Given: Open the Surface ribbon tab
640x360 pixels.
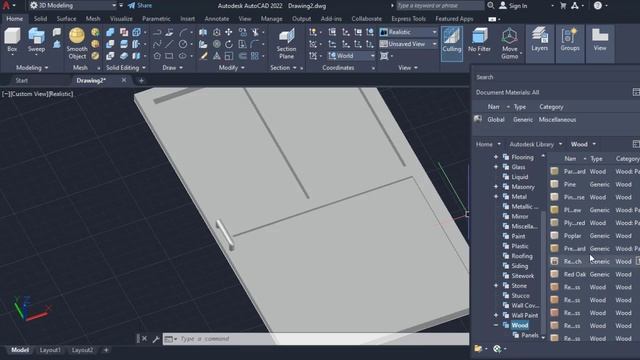Looking at the screenshot, I should point(66,19).
